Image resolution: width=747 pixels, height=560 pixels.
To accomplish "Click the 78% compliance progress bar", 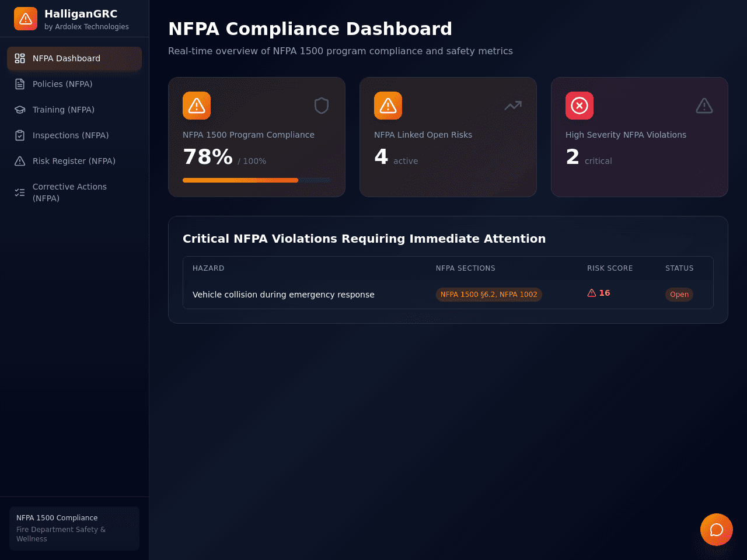I will (257, 180).
